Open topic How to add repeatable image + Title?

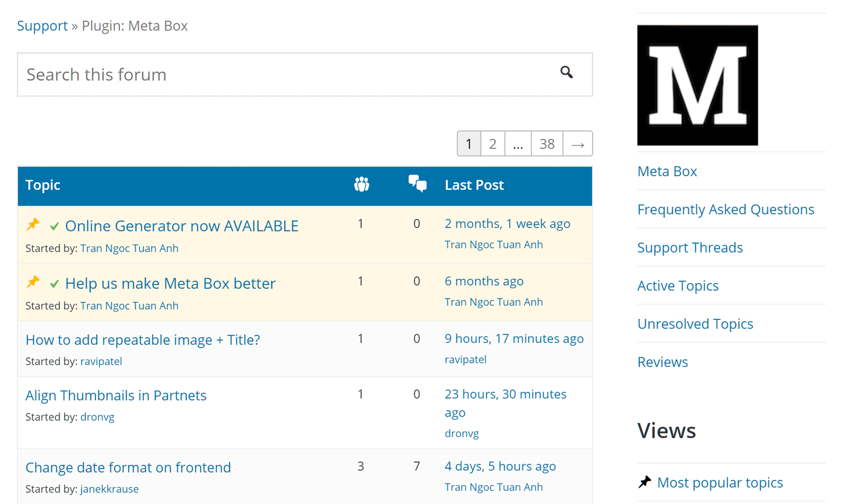coord(143,340)
